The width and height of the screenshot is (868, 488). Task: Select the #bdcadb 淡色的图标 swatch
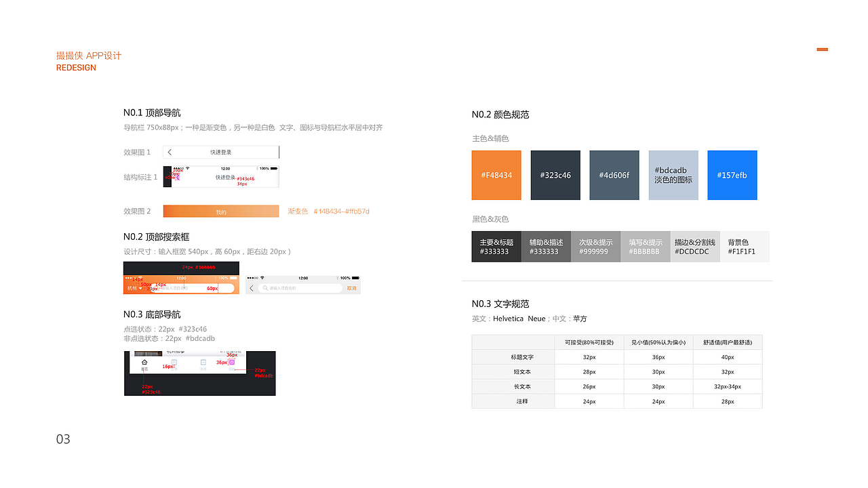pyautogui.click(x=673, y=175)
